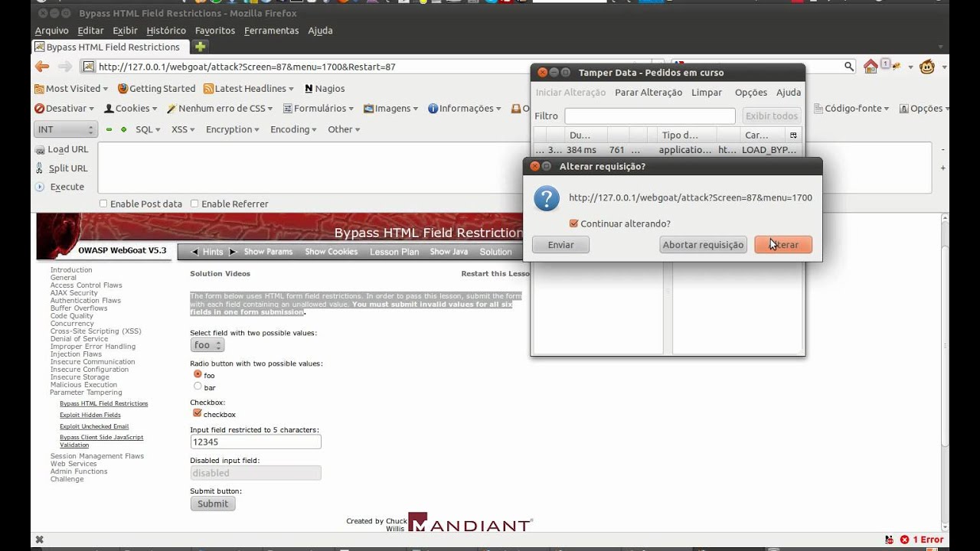
Task: Click the close icon in the status bar
Action: coord(40,540)
